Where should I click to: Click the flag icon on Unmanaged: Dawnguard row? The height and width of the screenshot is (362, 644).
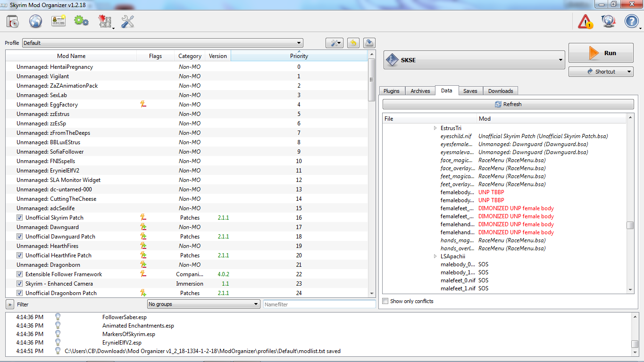pyautogui.click(x=143, y=227)
